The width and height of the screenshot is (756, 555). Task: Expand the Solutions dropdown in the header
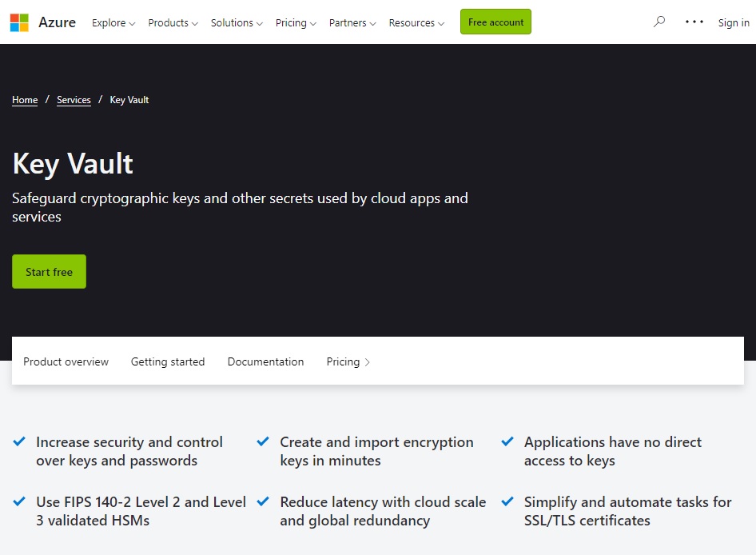(x=237, y=22)
